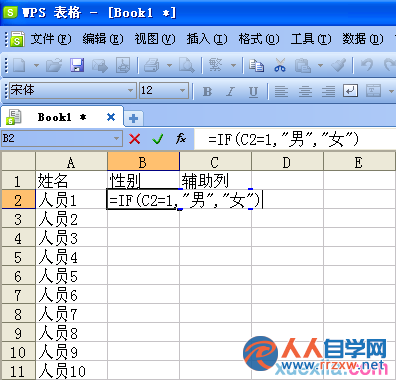
Task: Click the Print icon
Action: coord(152,65)
